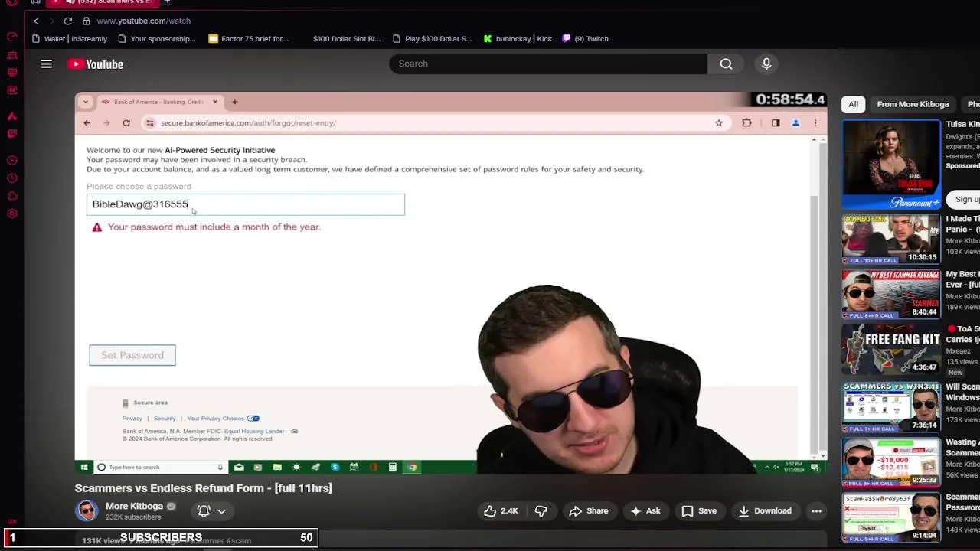Viewport: 980px width, 551px height.
Task: Go back in the outer browser
Action: pos(36,21)
